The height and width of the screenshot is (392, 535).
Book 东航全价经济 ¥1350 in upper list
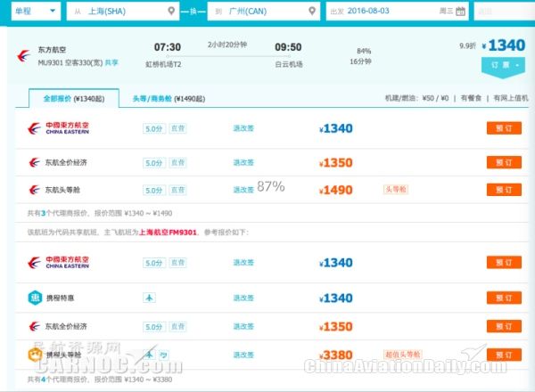click(504, 162)
